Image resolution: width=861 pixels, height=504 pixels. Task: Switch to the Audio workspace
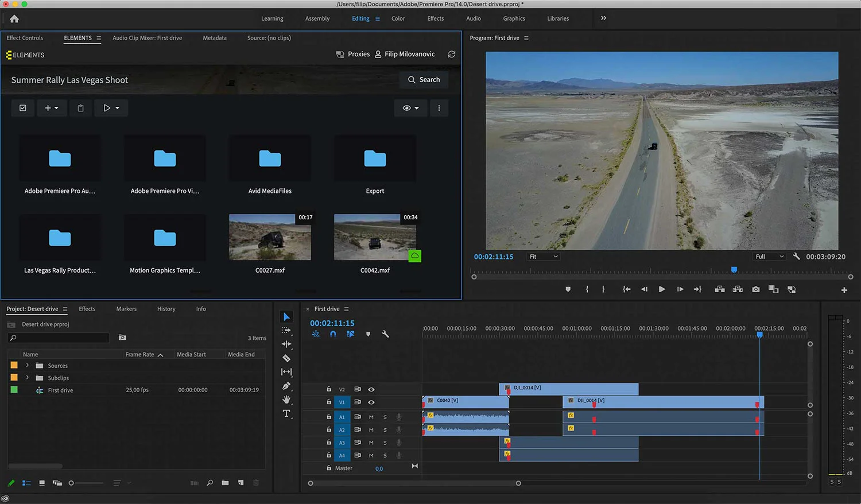[474, 18]
